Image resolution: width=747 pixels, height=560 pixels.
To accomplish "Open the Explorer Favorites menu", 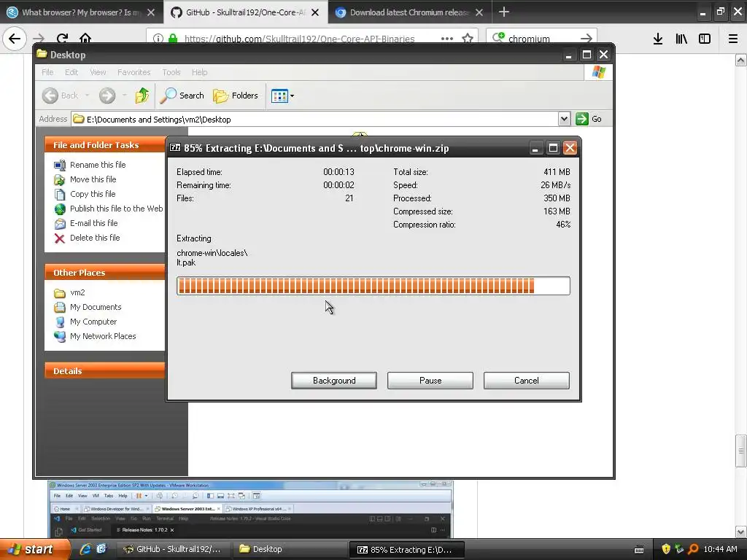I will 134,72.
